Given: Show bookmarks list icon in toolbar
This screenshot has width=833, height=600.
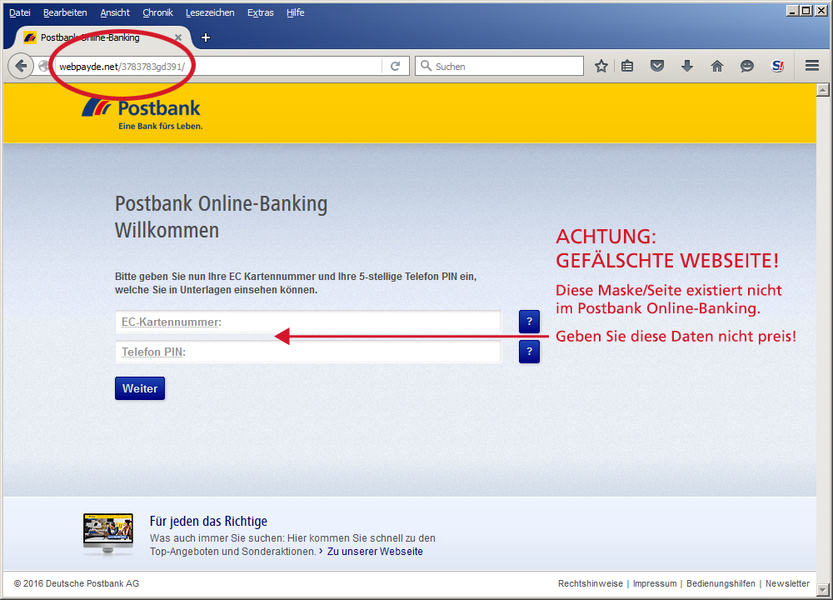Looking at the screenshot, I should tap(627, 66).
